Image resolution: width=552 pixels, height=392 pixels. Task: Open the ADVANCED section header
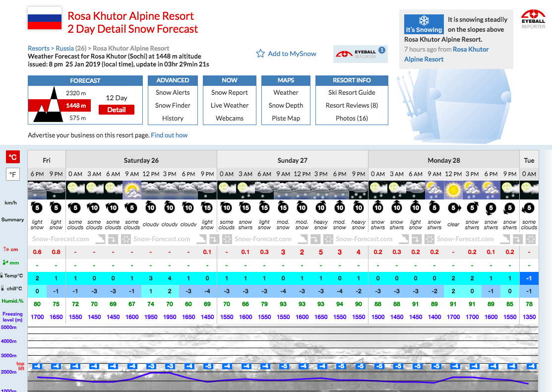173,80
